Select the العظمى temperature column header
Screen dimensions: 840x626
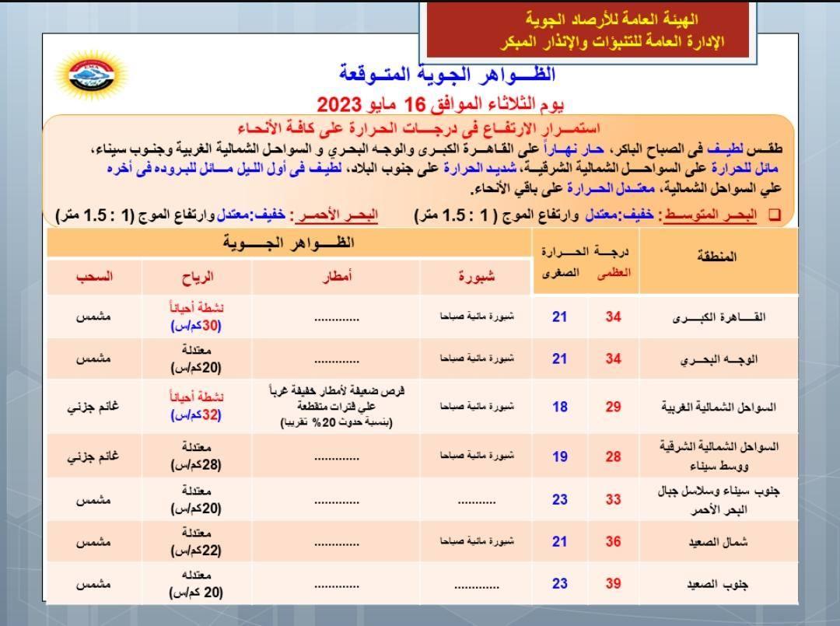click(x=614, y=274)
